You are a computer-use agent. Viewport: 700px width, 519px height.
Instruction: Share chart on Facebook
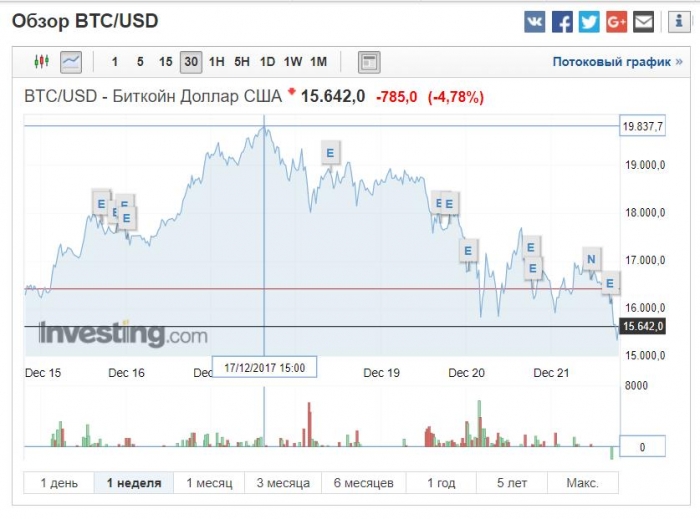[x=563, y=21]
